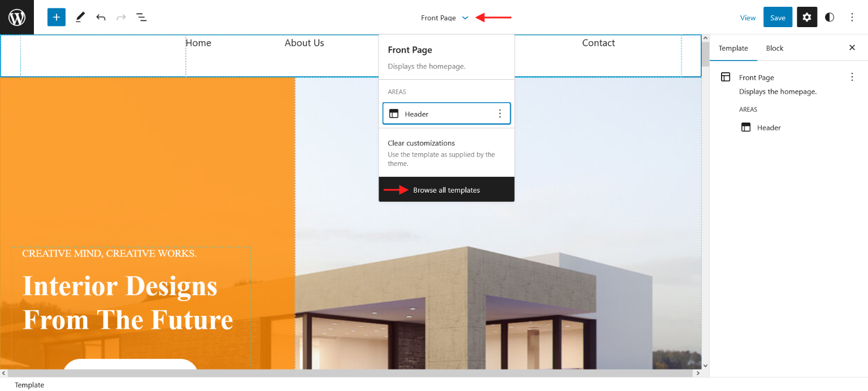The width and height of the screenshot is (868, 391).
Task: Choose Clear customizations
Action: click(x=446, y=153)
